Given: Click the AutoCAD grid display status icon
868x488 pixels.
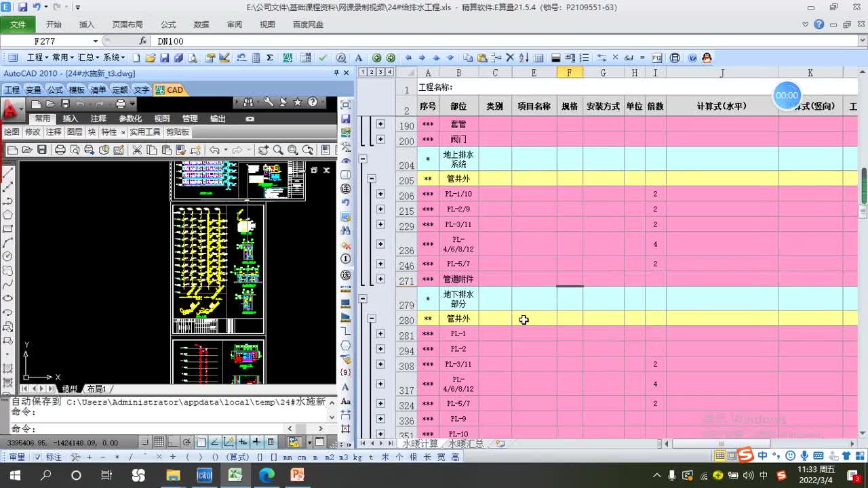Looking at the screenshot, I should (159, 442).
